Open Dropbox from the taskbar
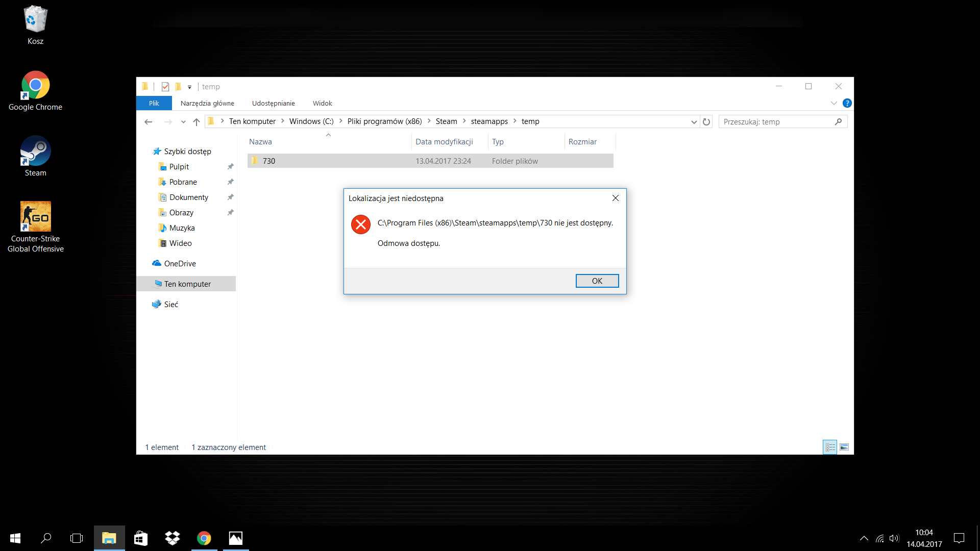Image resolution: width=980 pixels, height=551 pixels. [173, 538]
